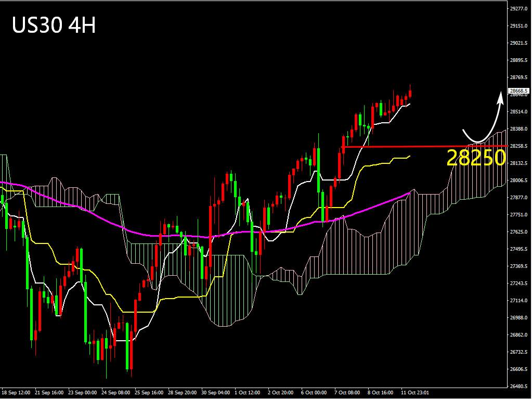Click the 2 Oct 20:00 time label
The width and height of the screenshot is (532, 399).
(x=281, y=393)
